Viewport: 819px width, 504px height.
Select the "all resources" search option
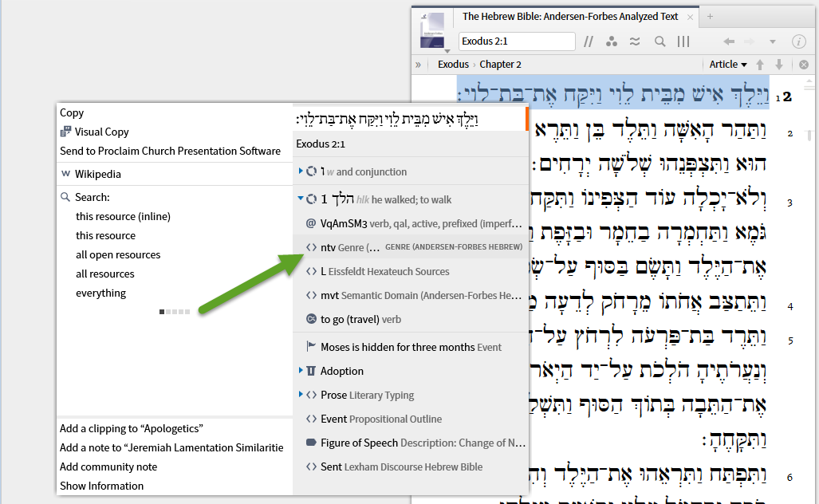pos(105,274)
